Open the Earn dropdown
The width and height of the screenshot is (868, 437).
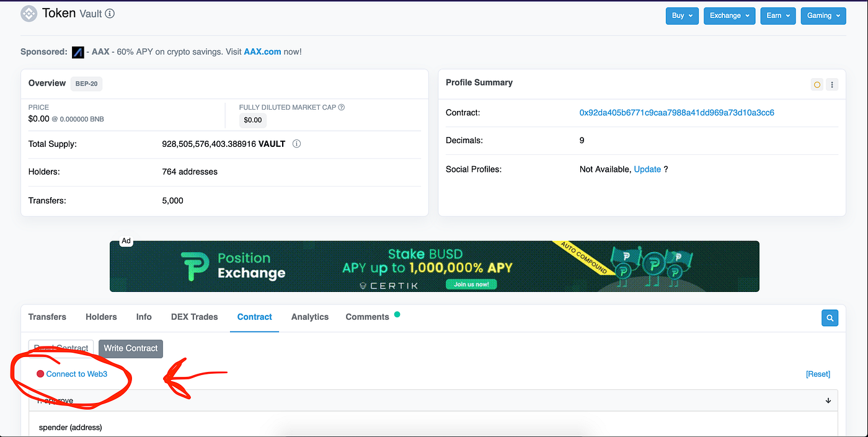[x=778, y=15]
